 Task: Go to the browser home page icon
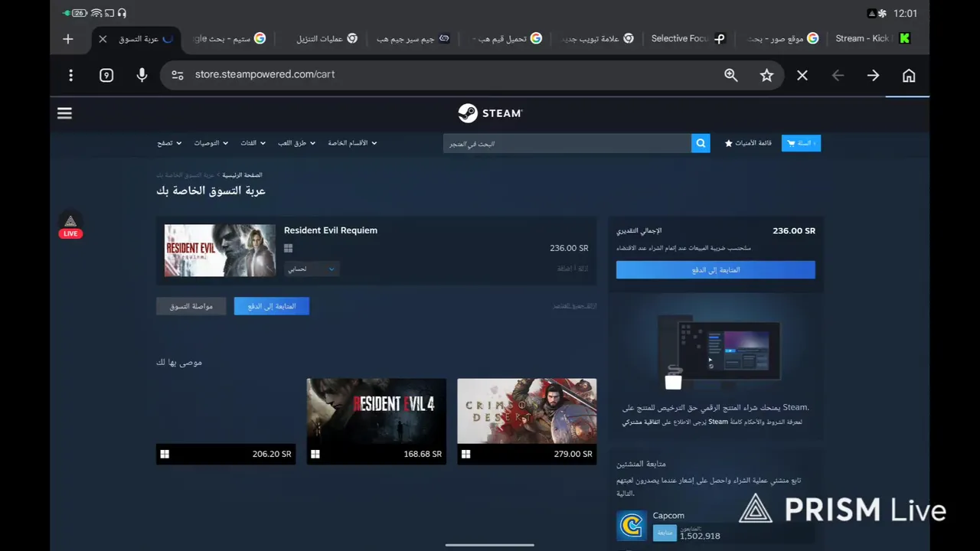coord(909,75)
